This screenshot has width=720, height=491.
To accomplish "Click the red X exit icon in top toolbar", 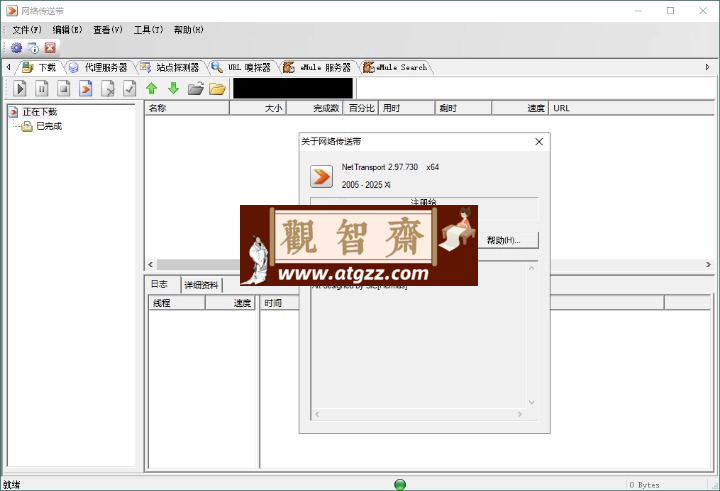I will point(50,48).
